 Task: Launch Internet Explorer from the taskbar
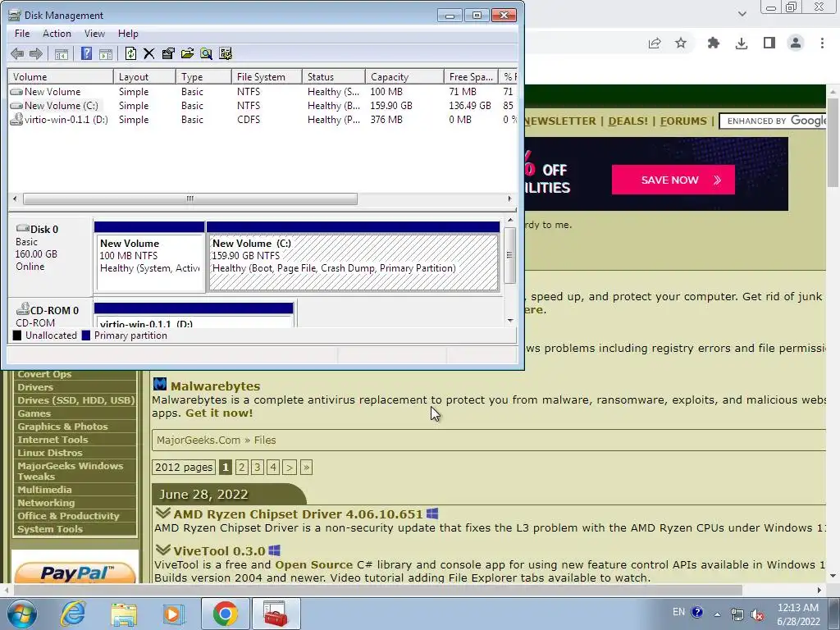point(73,614)
